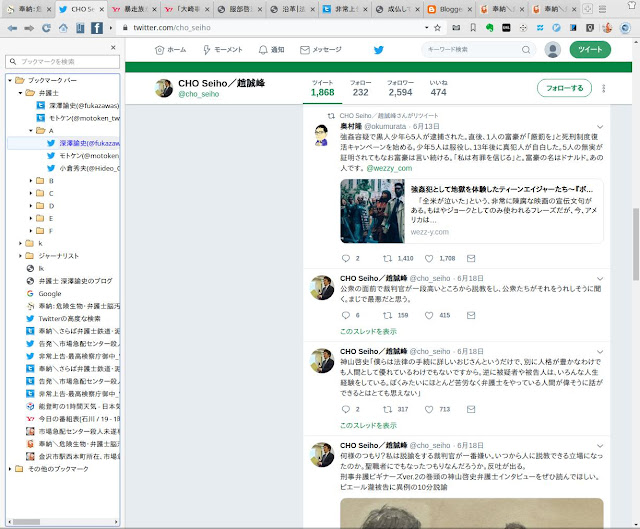Screen dimensions: 640x529
Task: Select the Google bookmark in the panel
Action: click(x=50, y=293)
